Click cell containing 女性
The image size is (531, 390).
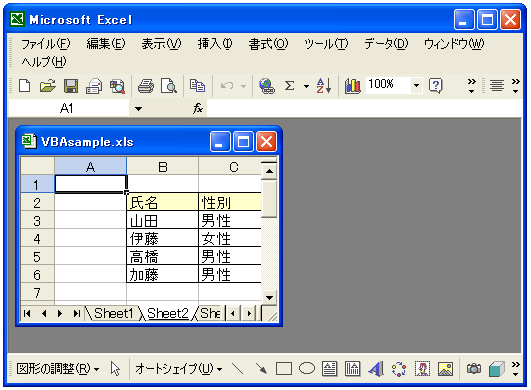pyautogui.click(x=230, y=239)
